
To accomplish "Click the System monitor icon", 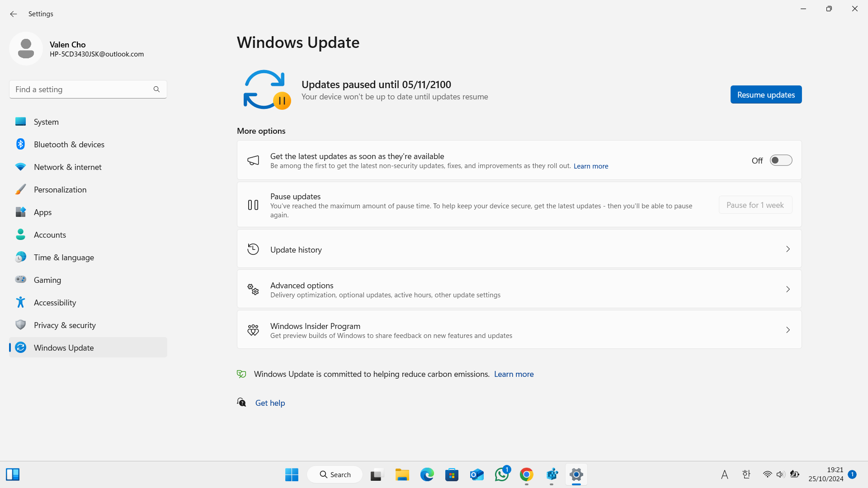I will click(20, 122).
